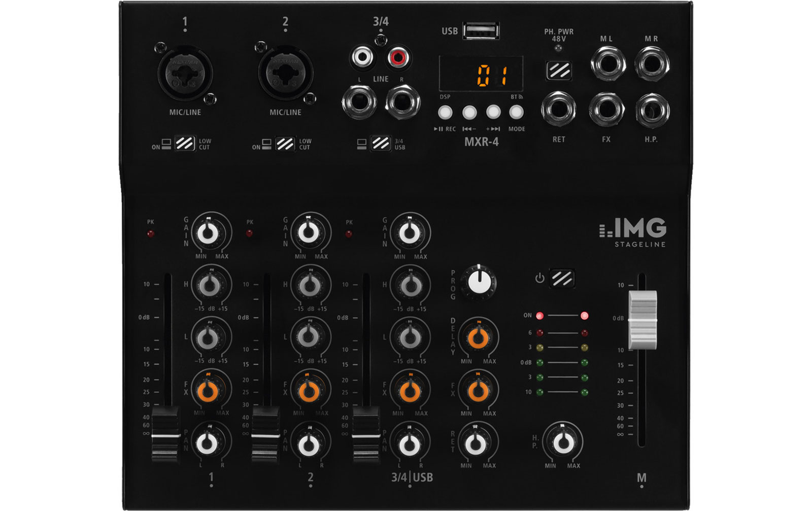Click the red RCA right line input
Image resolution: width=812 pixels, height=511 pixels.
[398, 57]
